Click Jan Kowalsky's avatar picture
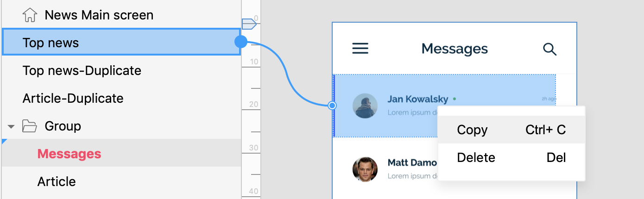This screenshot has height=199, width=644. pyautogui.click(x=365, y=106)
